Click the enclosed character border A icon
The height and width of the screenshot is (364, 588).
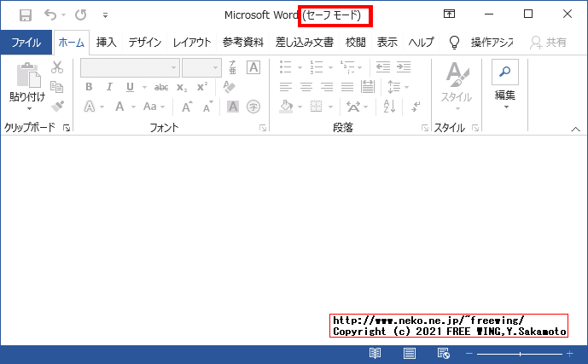tap(253, 67)
